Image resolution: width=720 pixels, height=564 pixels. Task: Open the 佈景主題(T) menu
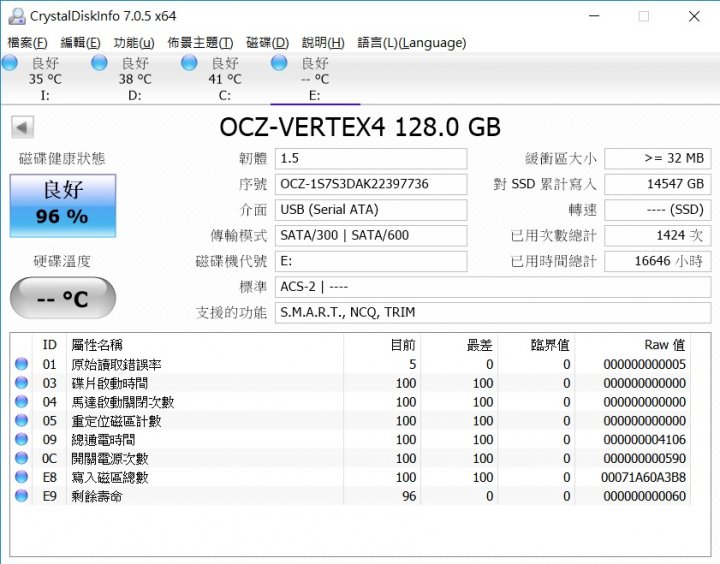pyautogui.click(x=200, y=43)
